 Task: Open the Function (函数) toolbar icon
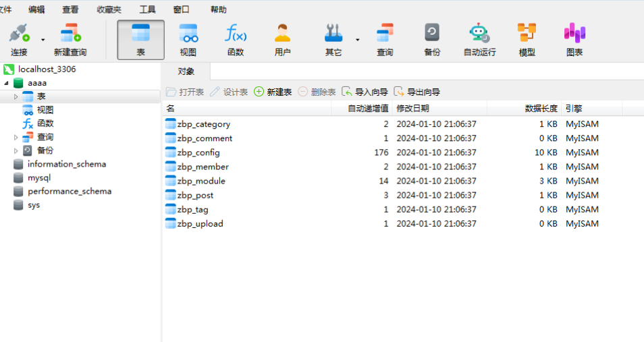(x=236, y=40)
